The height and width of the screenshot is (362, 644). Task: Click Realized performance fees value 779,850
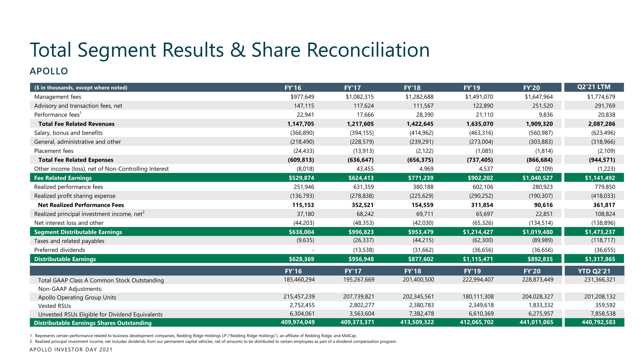click(x=605, y=187)
